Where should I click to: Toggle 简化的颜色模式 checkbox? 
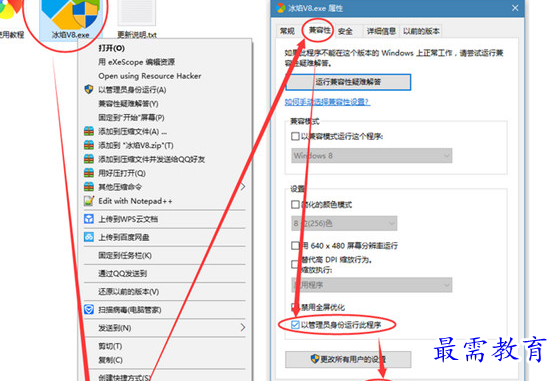[295, 205]
